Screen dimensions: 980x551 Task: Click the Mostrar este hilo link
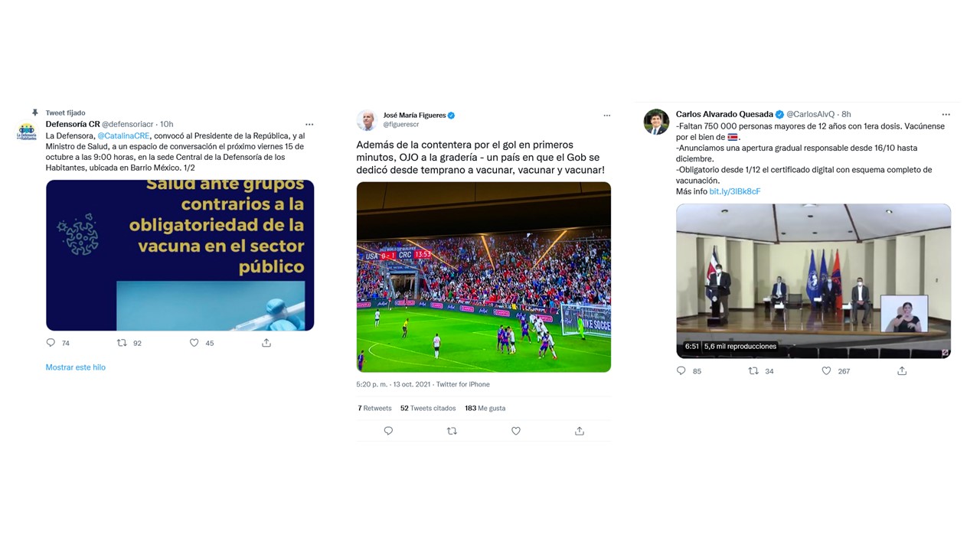pos(75,367)
